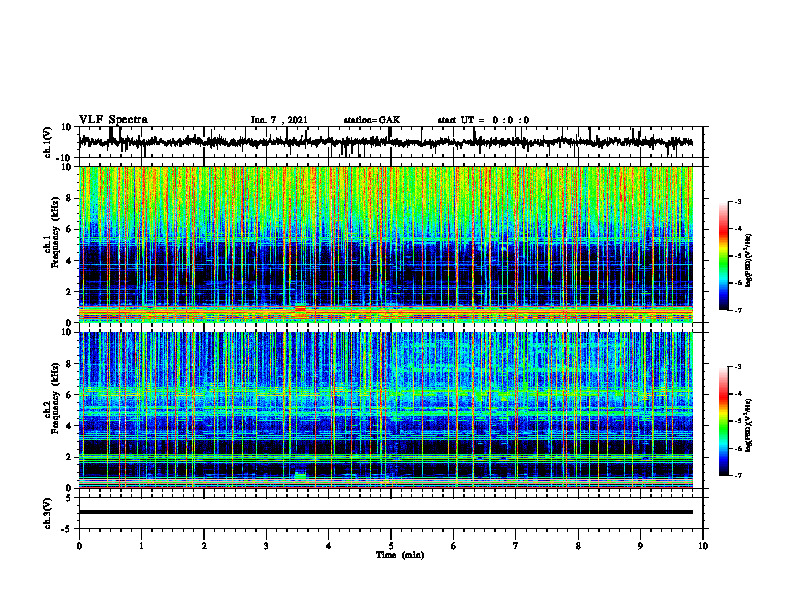Click the "-3" label on ch.2 color bar
The image size is (792, 612).
pyautogui.click(x=738, y=367)
